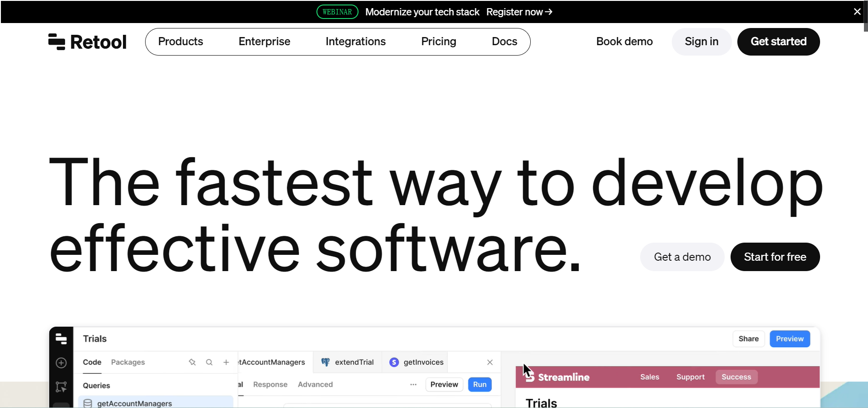Click the add component plus-circle icon
868x408 pixels.
61,363
